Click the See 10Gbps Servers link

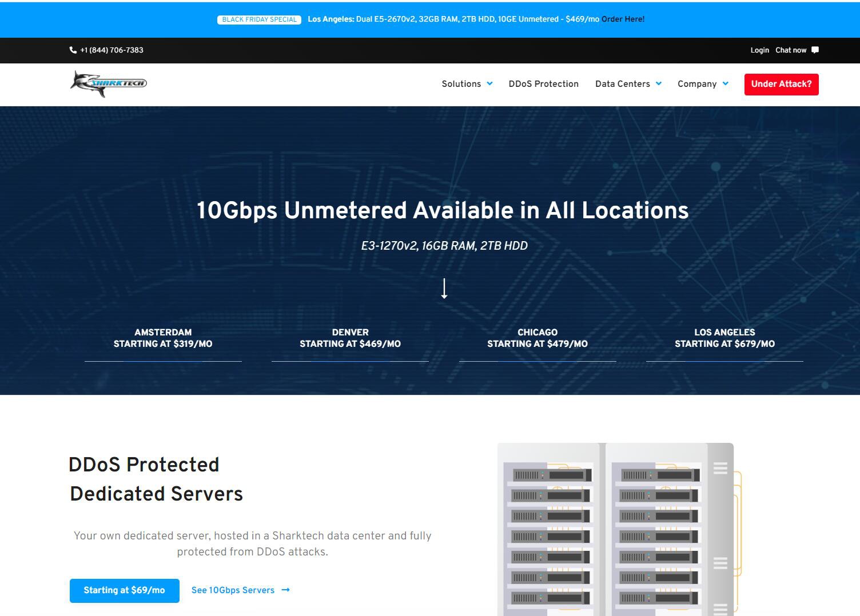point(234,590)
